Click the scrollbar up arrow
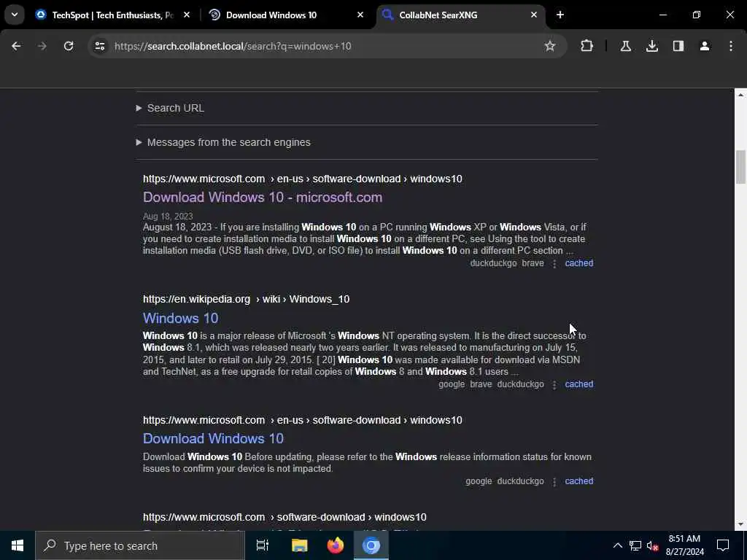 point(740,95)
